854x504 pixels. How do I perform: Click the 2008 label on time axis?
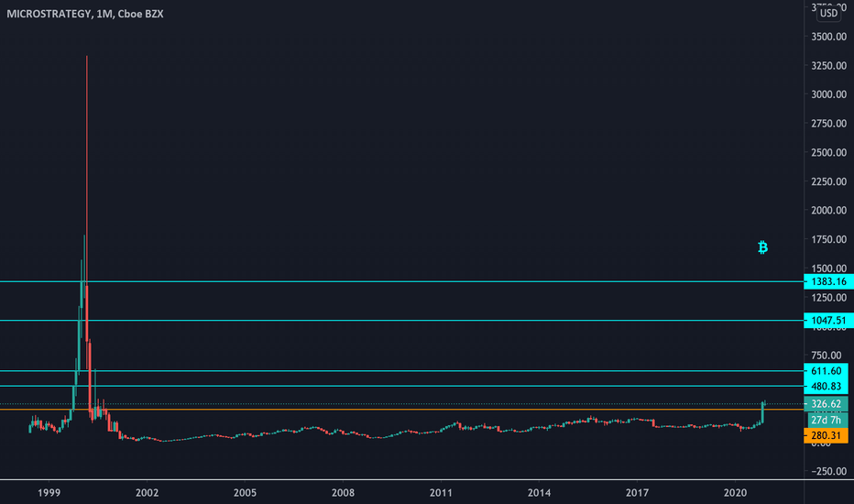[x=343, y=493]
